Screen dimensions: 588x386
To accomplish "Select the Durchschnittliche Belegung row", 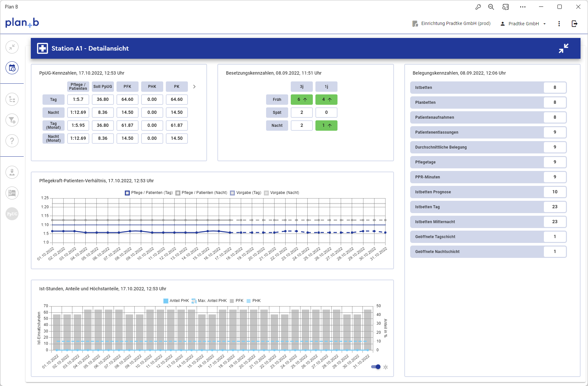I will pos(488,147).
